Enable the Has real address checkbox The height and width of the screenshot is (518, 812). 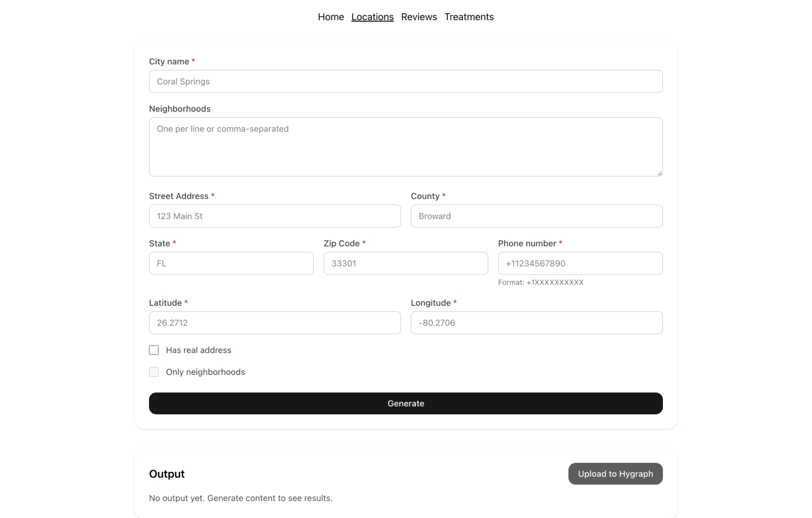(154, 350)
